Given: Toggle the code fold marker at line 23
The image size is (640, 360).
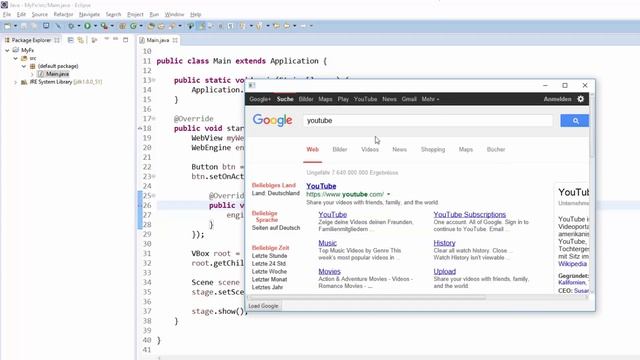Looking at the screenshot, I should click(154, 176).
